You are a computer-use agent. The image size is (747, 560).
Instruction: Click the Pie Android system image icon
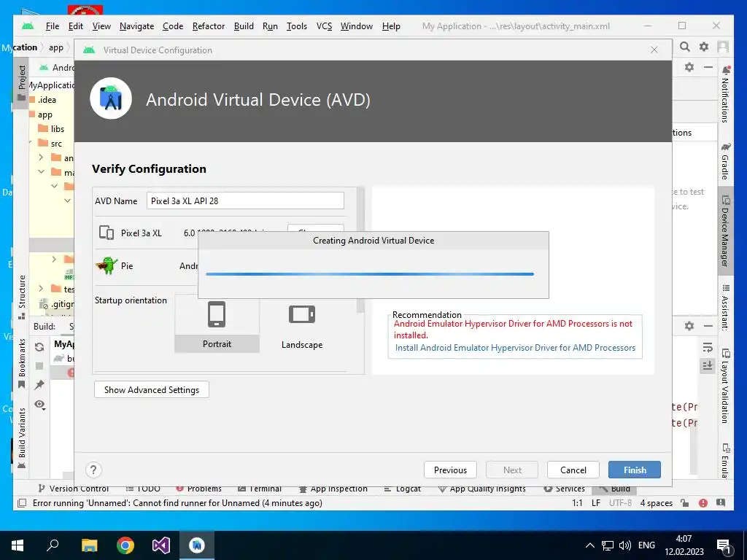(x=107, y=265)
